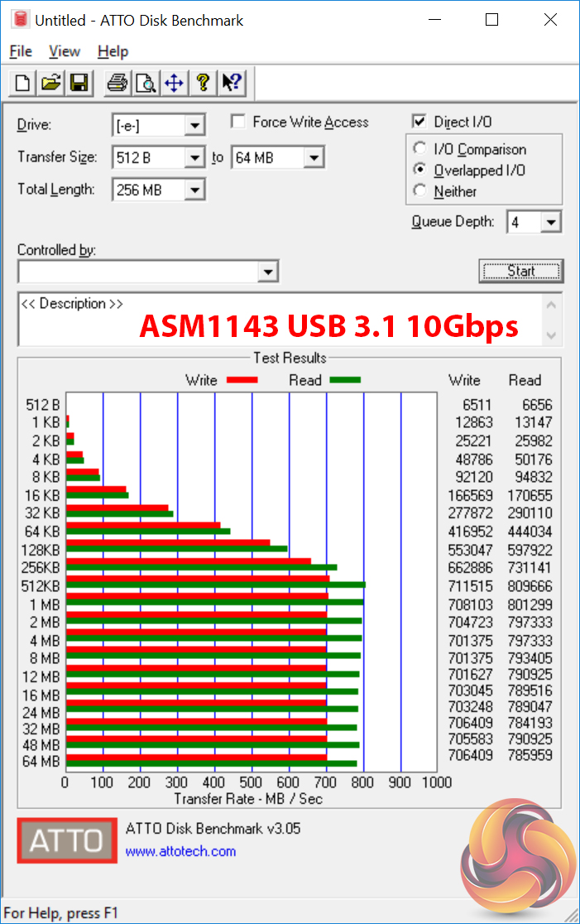This screenshot has width=580, height=924.
Task: Click inside the Description text field
Action: click(280, 320)
